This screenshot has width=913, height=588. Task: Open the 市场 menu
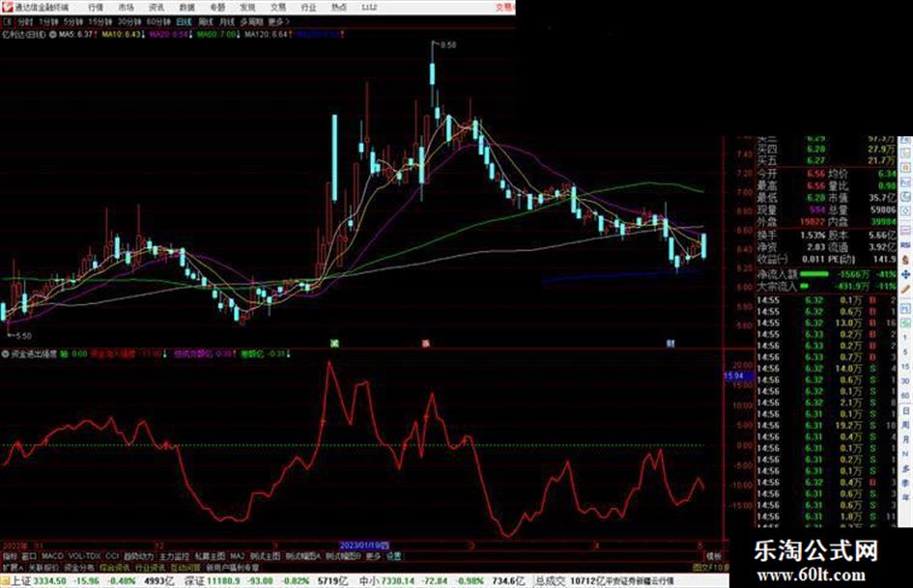127,8
